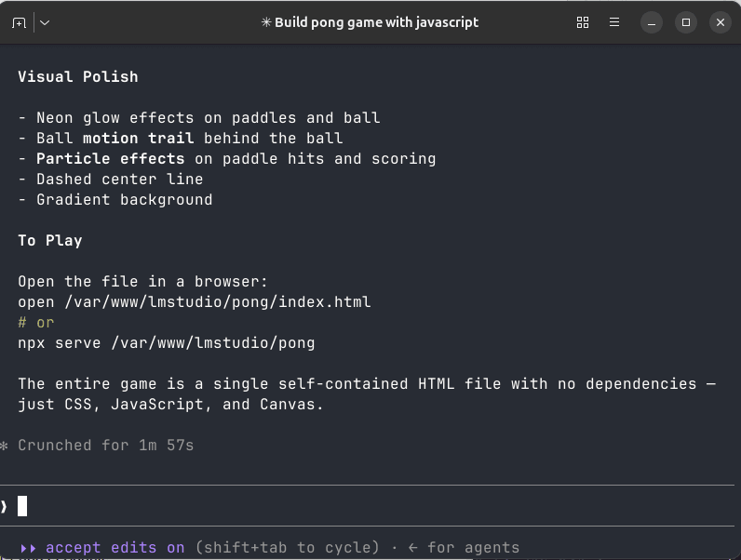Show the tab overview grid
The width and height of the screenshot is (741, 560).
click(x=583, y=22)
